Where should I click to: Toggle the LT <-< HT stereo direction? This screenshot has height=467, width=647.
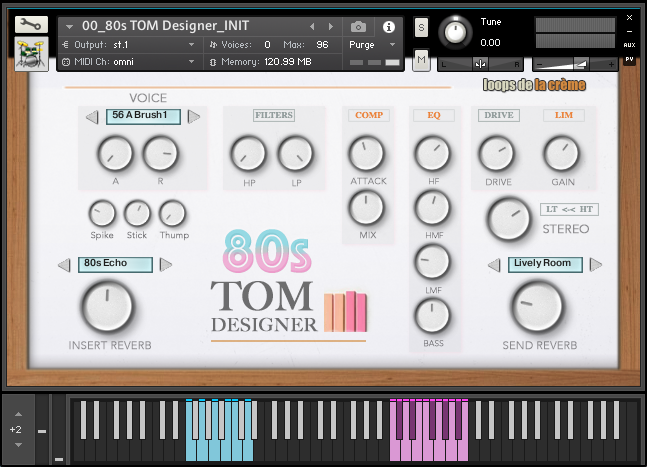(569, 209)
